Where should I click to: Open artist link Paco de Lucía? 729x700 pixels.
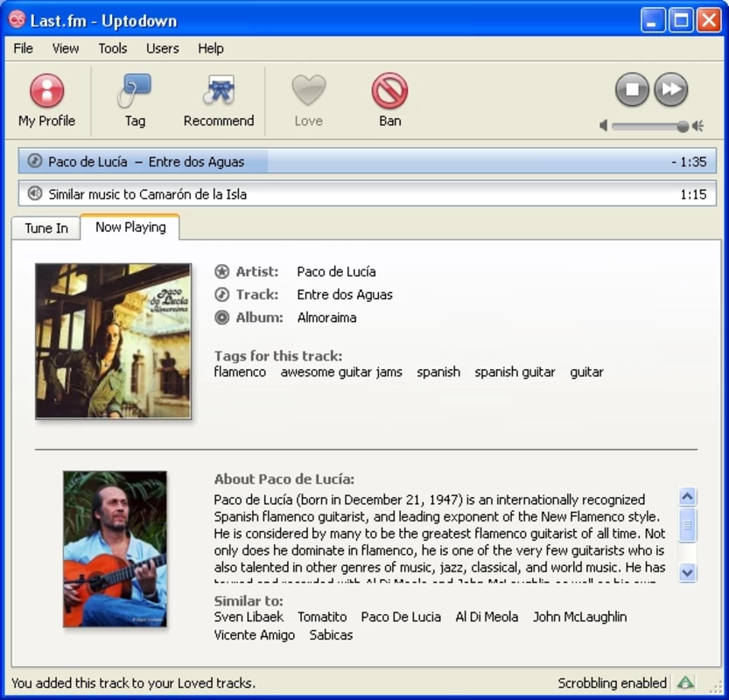pos(336,271)
